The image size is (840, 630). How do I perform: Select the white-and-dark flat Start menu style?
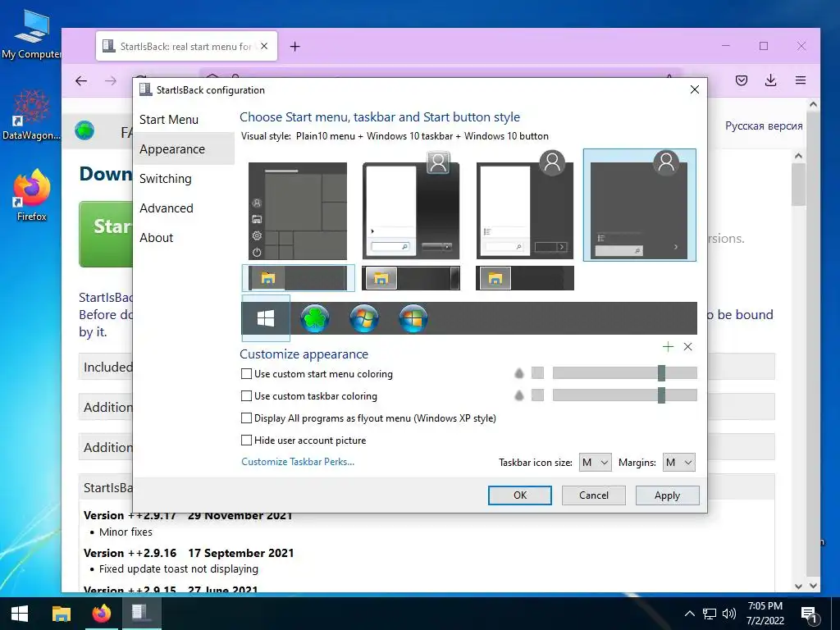[x=525, y=206]
